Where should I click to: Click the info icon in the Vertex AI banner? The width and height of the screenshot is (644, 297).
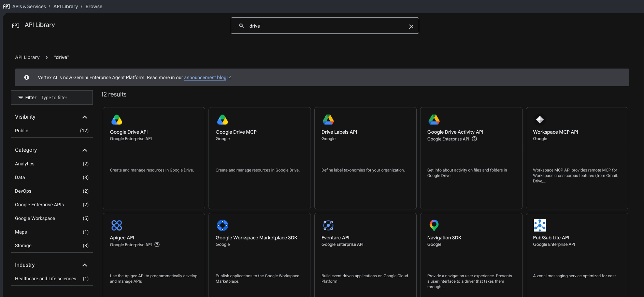(27, 77)
